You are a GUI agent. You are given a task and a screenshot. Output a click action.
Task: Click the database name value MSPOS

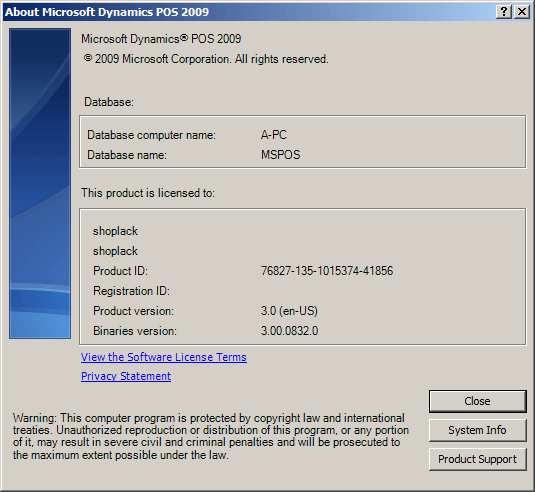pos(280,155)
